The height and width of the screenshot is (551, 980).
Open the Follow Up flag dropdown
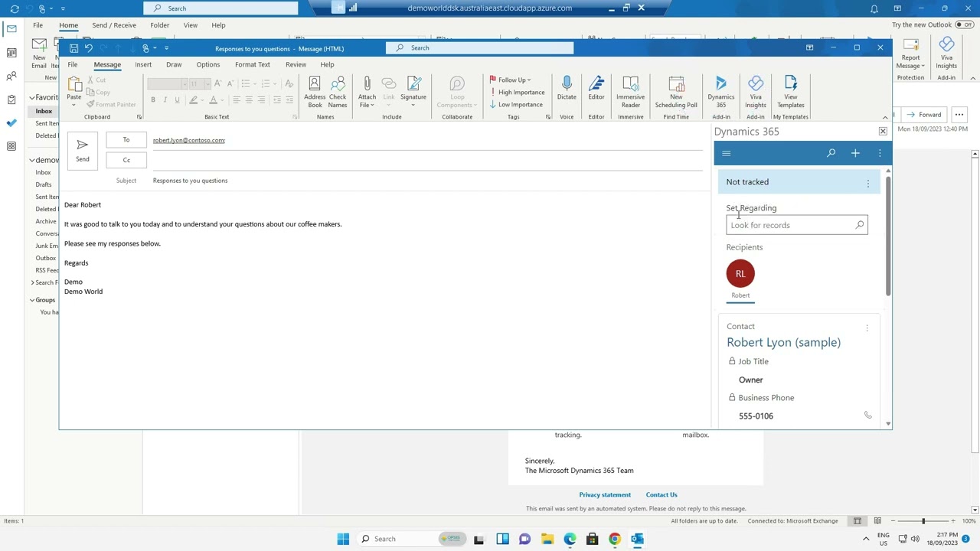click(511, 80)
